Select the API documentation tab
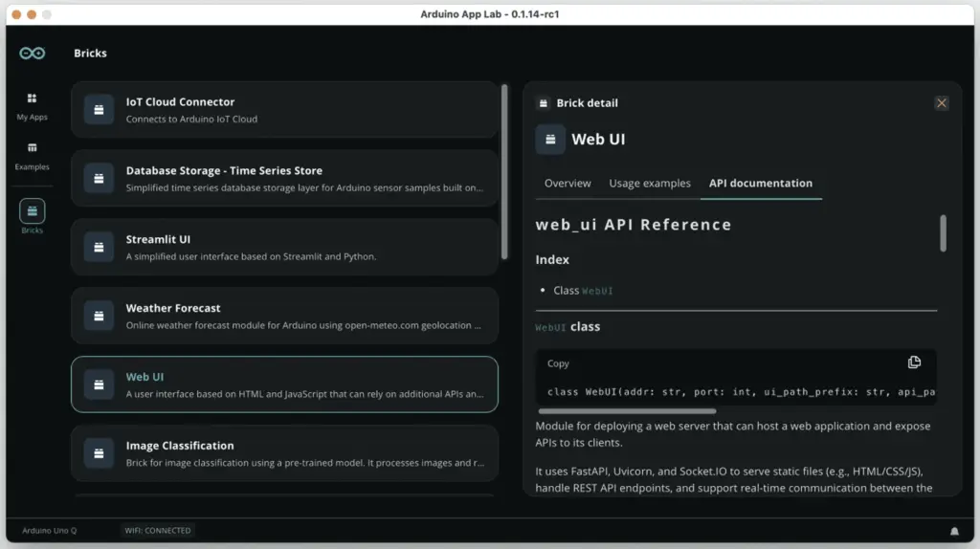 click(760, 184)
